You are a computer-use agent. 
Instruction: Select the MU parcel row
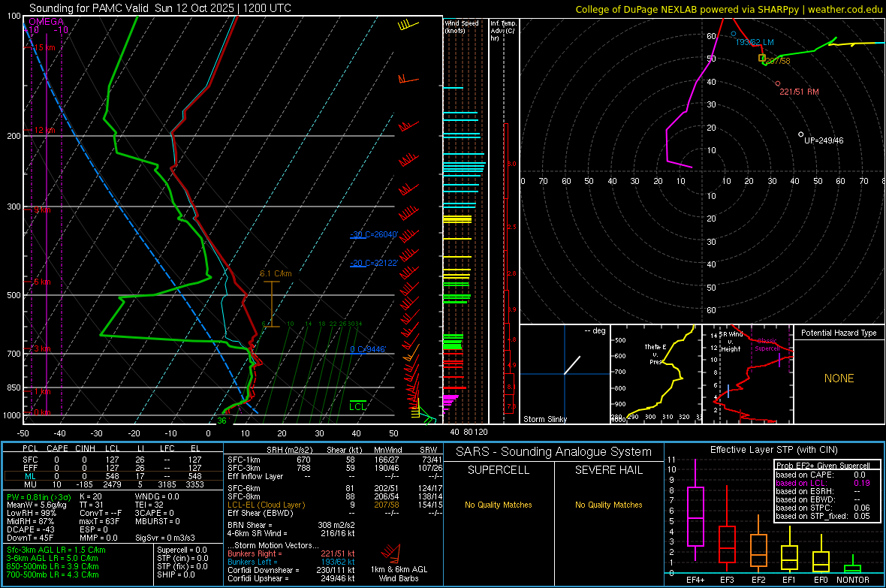(113, 484)
